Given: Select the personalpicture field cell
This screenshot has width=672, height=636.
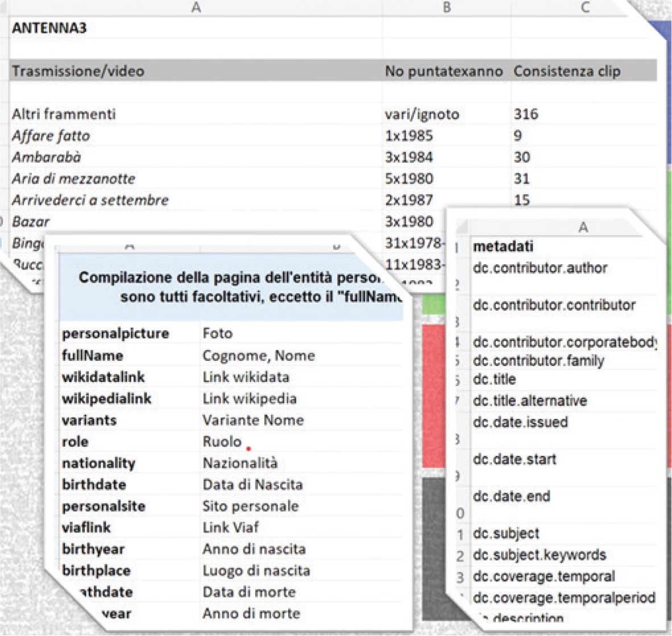Looking at the screenshot, I should pyautogui.click(x=130, y=333).
